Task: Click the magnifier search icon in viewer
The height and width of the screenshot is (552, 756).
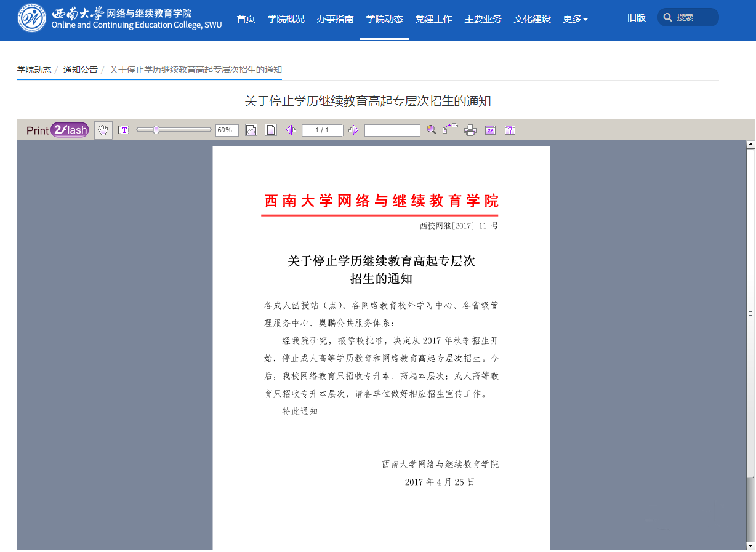Action: [432, 130]
